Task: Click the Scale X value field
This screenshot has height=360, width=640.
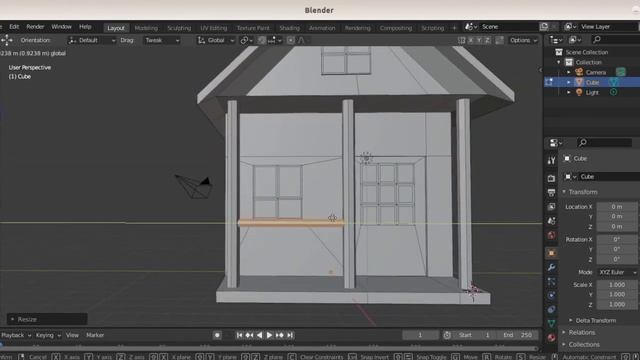Action: 617,284
